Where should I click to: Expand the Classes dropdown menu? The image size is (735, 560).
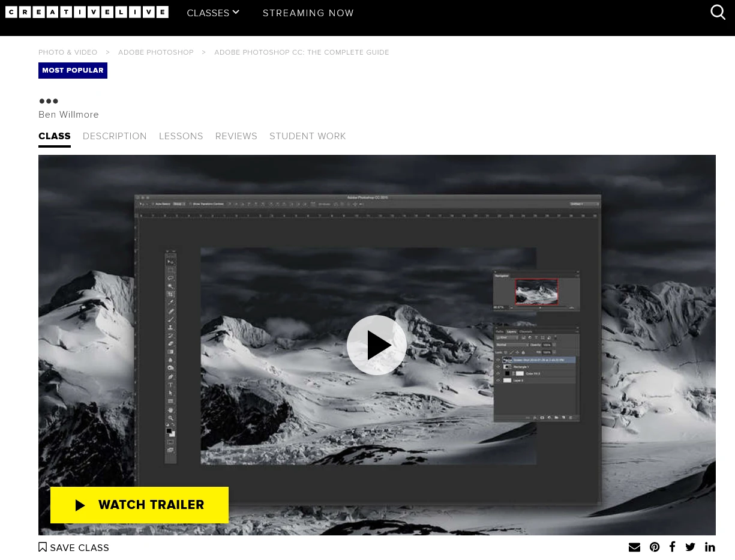point(213,13)
